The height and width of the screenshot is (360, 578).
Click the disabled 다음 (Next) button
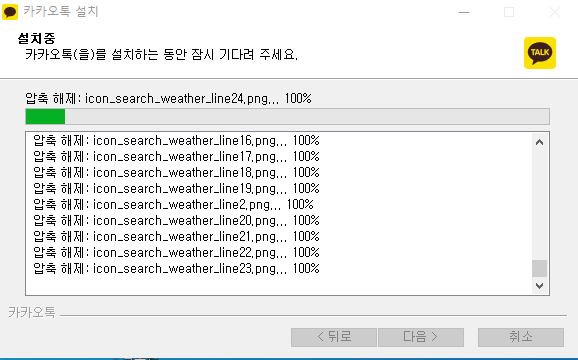point(421,337)
